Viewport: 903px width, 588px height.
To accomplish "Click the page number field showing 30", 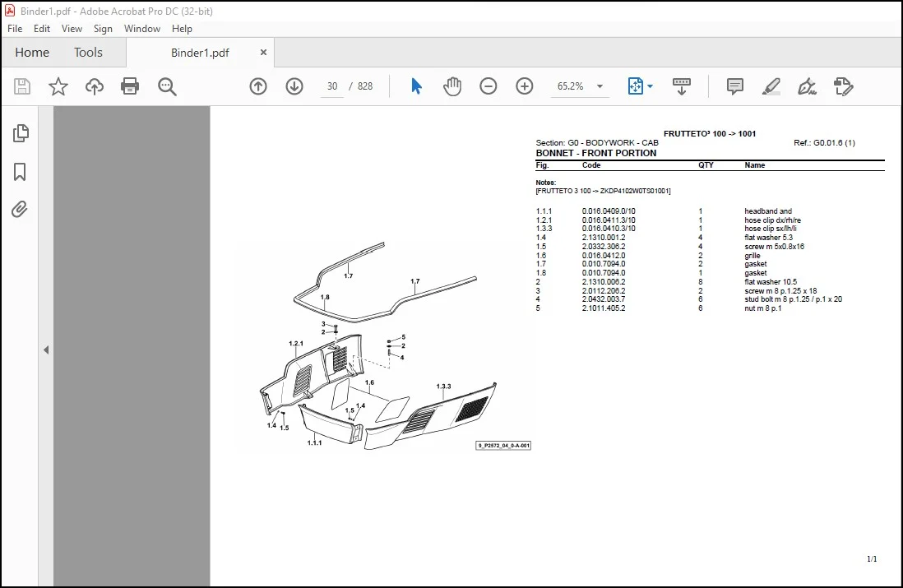I will coord(332,86).
